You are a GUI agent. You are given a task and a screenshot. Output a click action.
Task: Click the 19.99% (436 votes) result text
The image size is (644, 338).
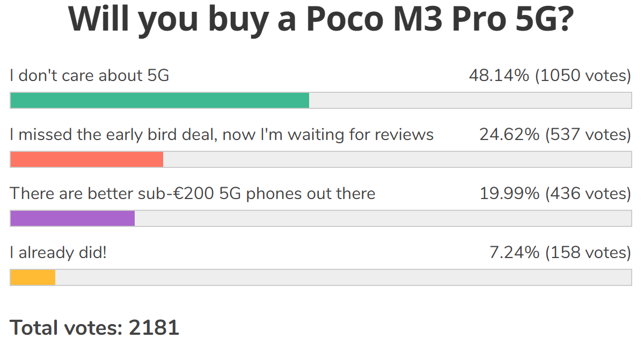pos(555,193)
